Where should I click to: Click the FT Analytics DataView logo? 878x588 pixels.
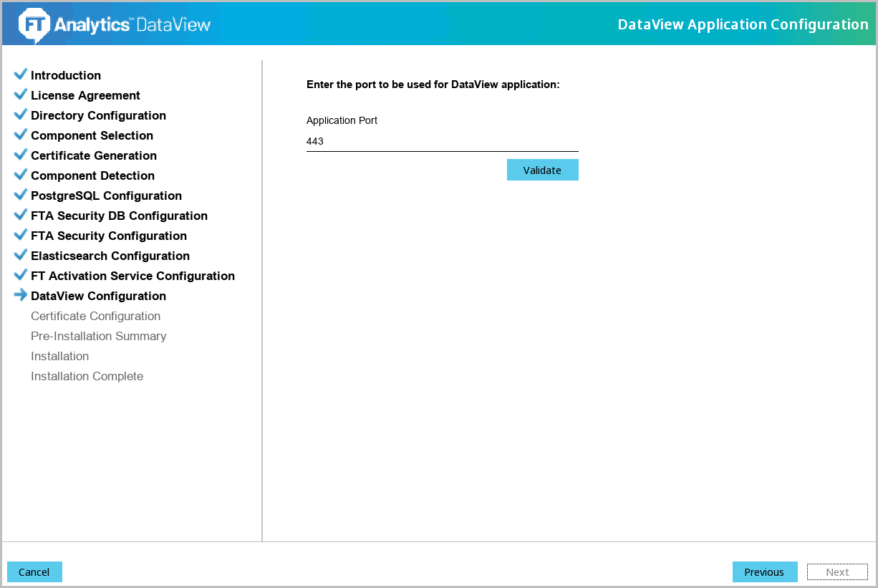(115, 24)
